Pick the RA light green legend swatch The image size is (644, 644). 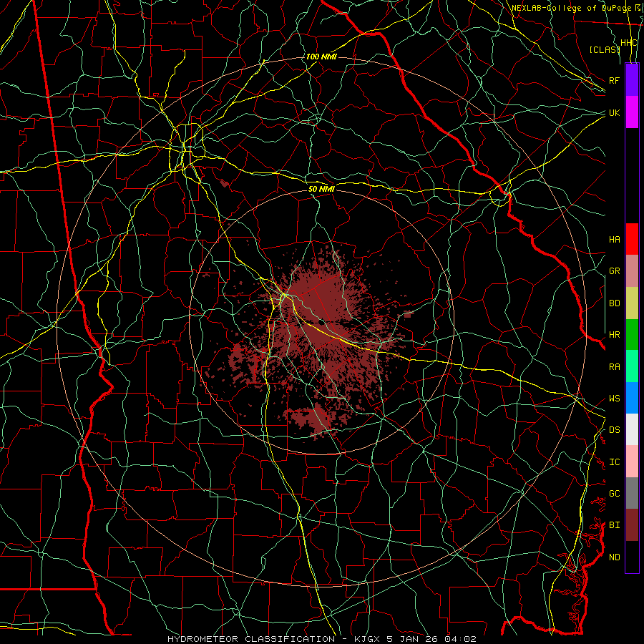632,366
